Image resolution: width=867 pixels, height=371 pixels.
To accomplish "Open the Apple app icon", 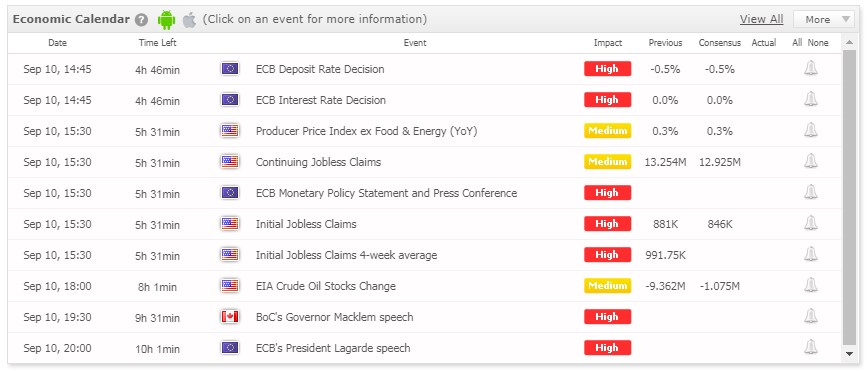I will [189, 20].
